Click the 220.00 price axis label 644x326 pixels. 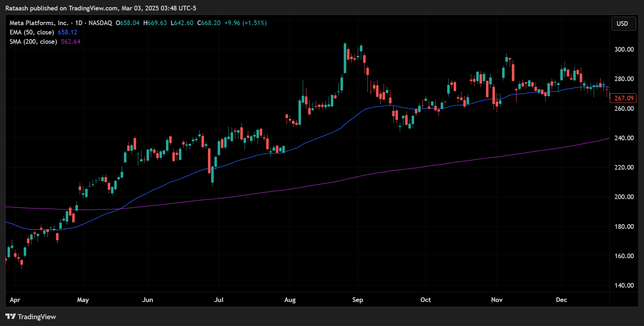coord(624,167)
